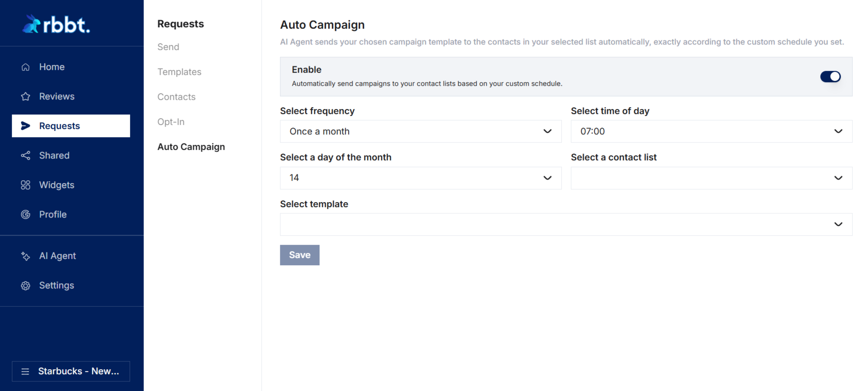Click the Widgets grid icon
Screen dimensions: 868x391
click(25, 185)
